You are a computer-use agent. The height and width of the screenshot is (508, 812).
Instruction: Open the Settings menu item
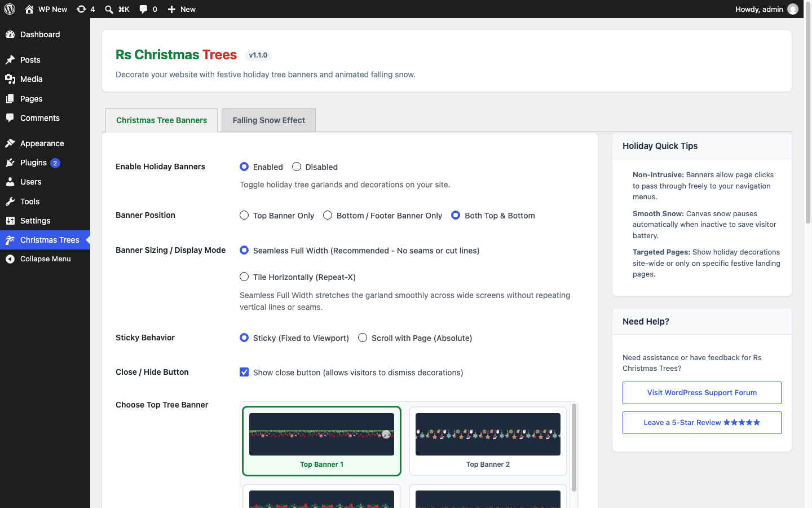pyautogui.click(x=45, y=221)
